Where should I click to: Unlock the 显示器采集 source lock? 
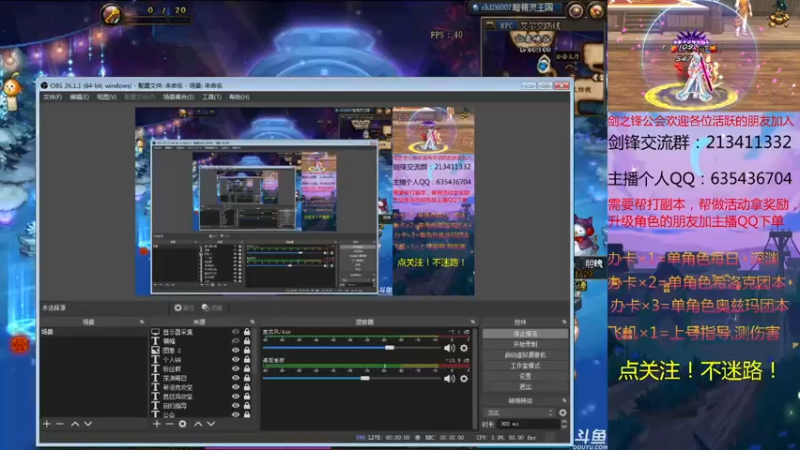click(x=247, y=332)
